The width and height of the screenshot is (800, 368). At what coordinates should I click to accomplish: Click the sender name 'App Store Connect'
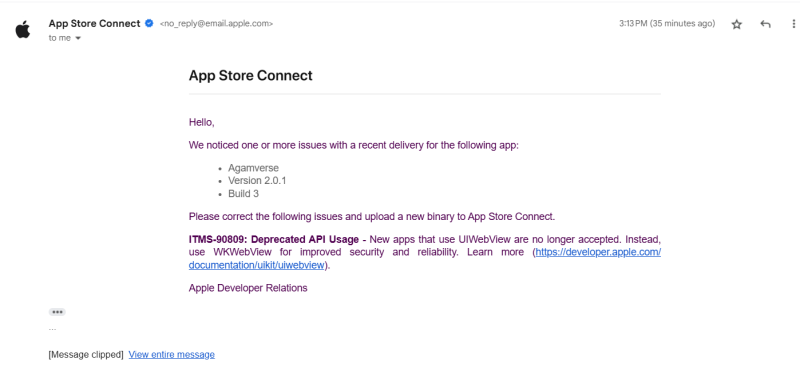(x=94, y=23)
